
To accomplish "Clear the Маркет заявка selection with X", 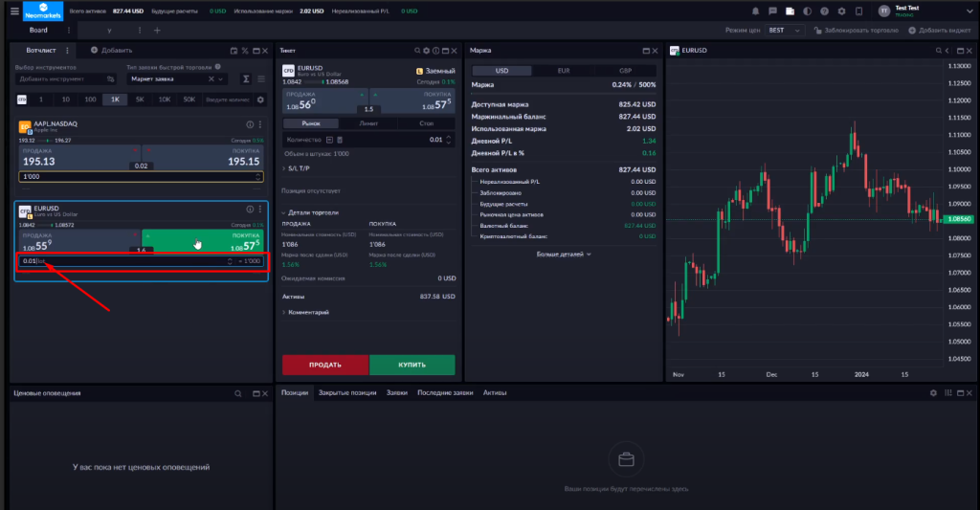I will [212, 78].
